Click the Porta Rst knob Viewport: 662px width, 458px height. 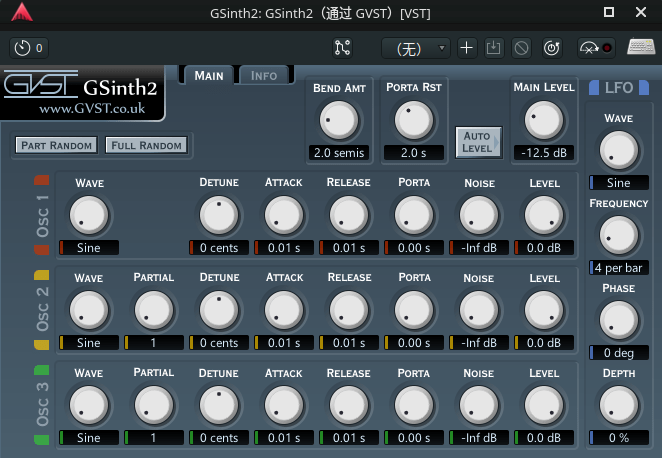point(414,120)
